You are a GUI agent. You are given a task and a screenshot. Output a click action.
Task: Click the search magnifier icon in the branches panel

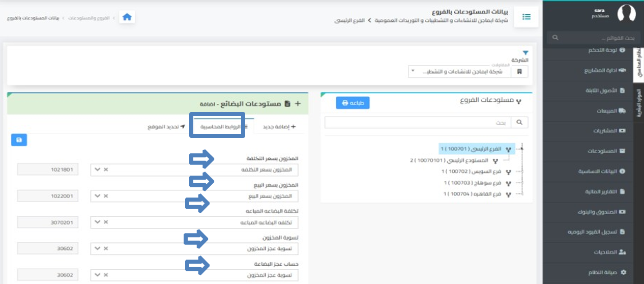pos(519,123)
